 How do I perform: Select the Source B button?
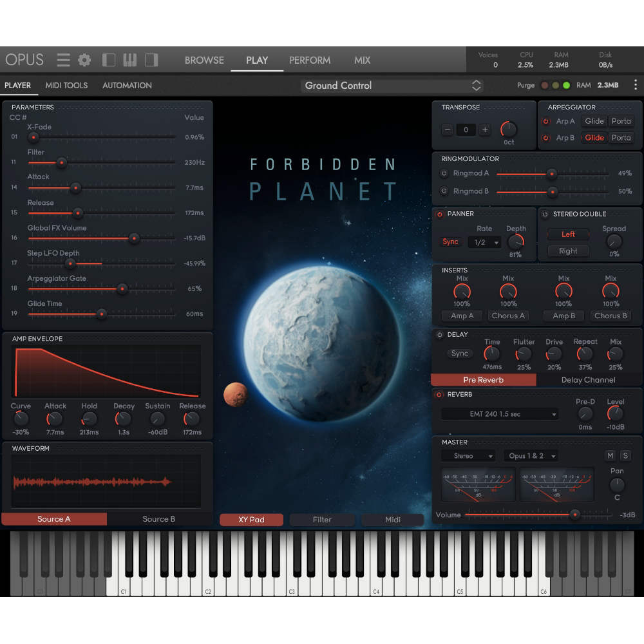(159, 519)
